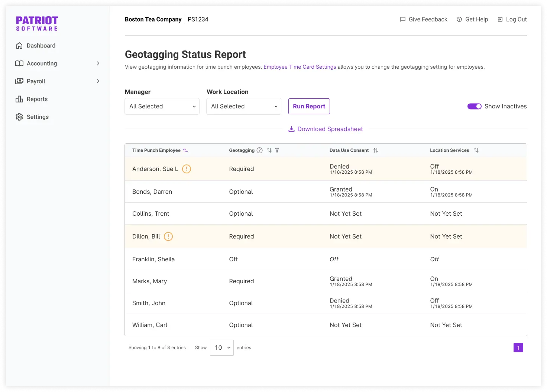Click the Time Punch Employee column header
Screen dimensions: 547x392
(x=156, y=150)
